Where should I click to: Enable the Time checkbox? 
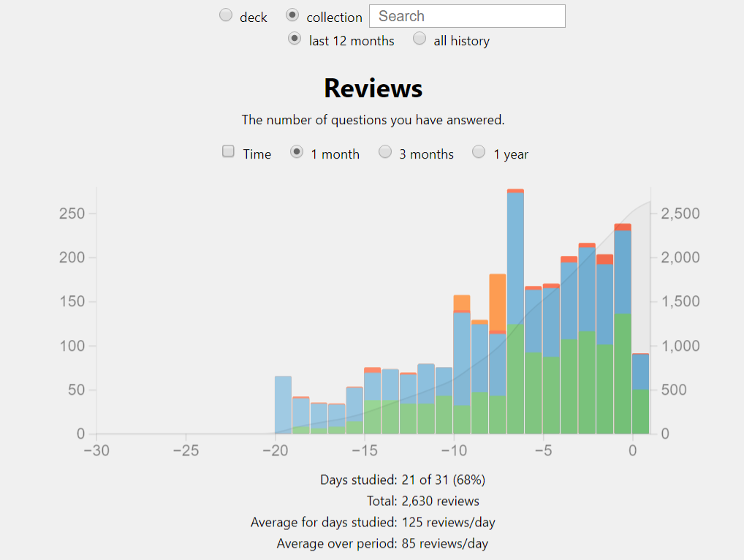pyautogui.click(x=228, y=151)
